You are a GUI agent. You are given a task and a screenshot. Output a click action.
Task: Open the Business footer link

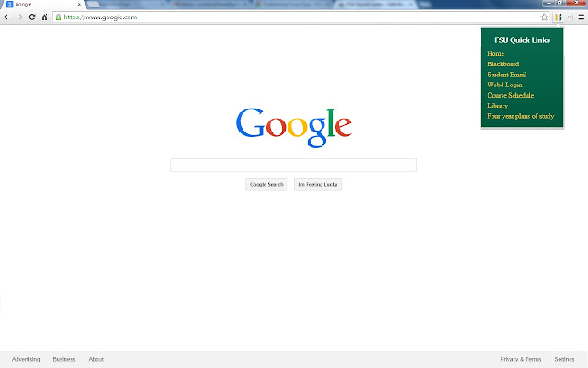pos(64,359)
